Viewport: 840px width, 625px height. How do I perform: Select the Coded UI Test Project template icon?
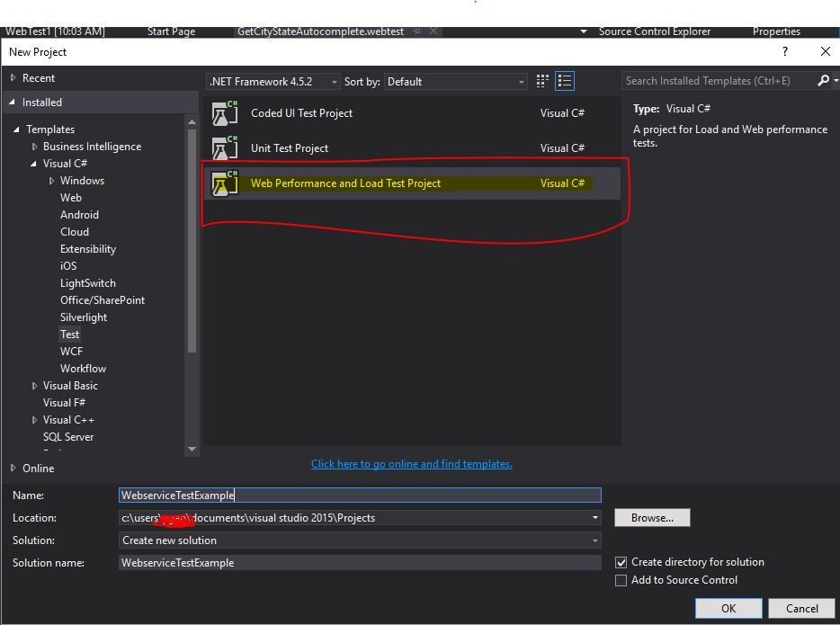[223, 112]
